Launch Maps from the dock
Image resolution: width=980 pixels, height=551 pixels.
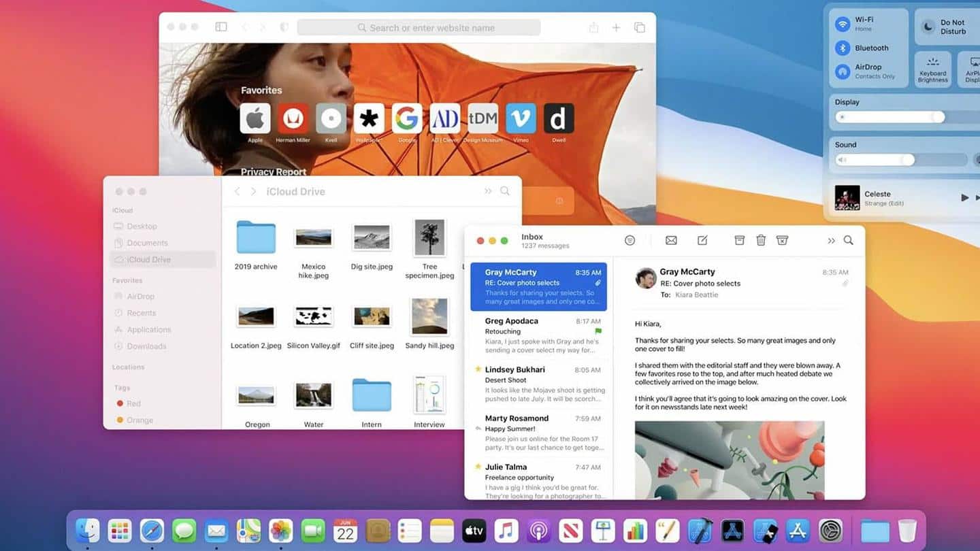(248, 531)
